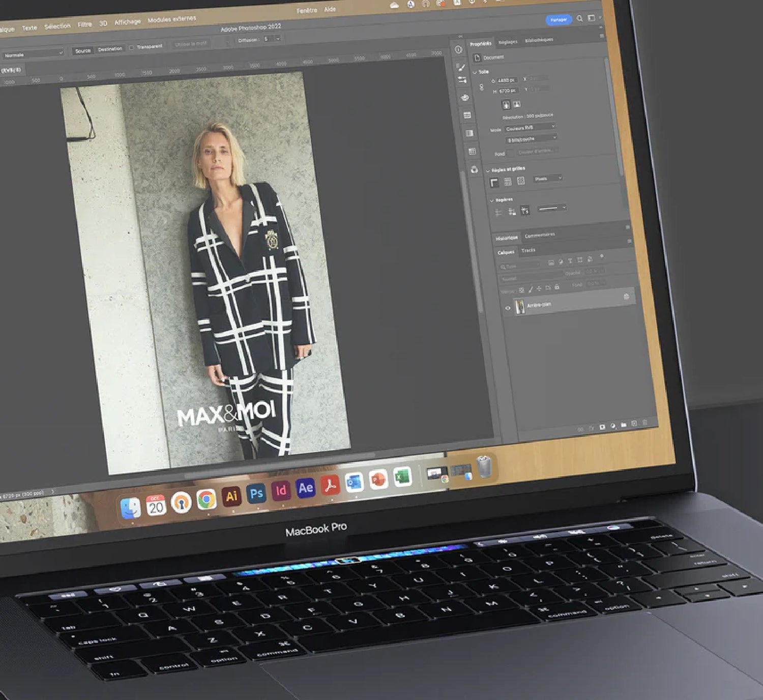
Task: Toggle layer filtering on/off switch
Action: (602, 256)
